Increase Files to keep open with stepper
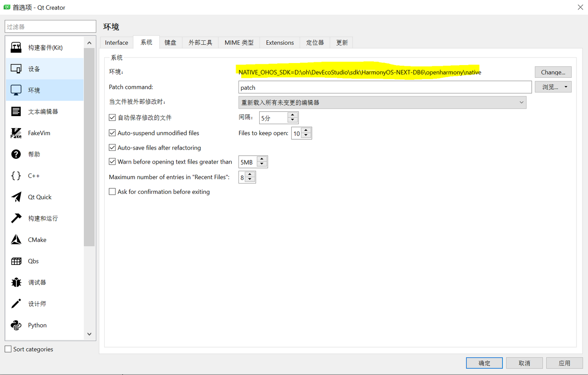 pos(306,130)
